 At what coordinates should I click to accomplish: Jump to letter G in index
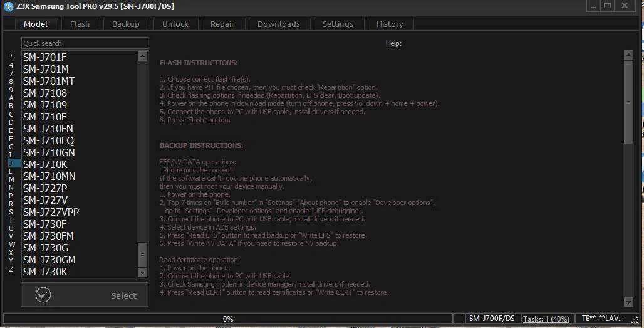(x=11, y=147)
